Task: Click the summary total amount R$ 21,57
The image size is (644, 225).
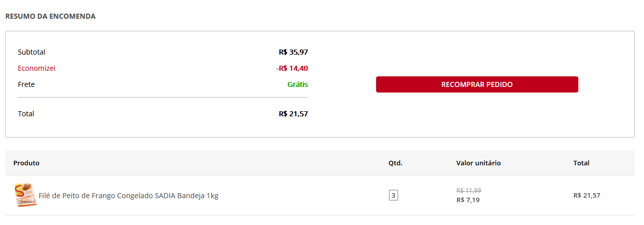Action: tap(293, 114)
